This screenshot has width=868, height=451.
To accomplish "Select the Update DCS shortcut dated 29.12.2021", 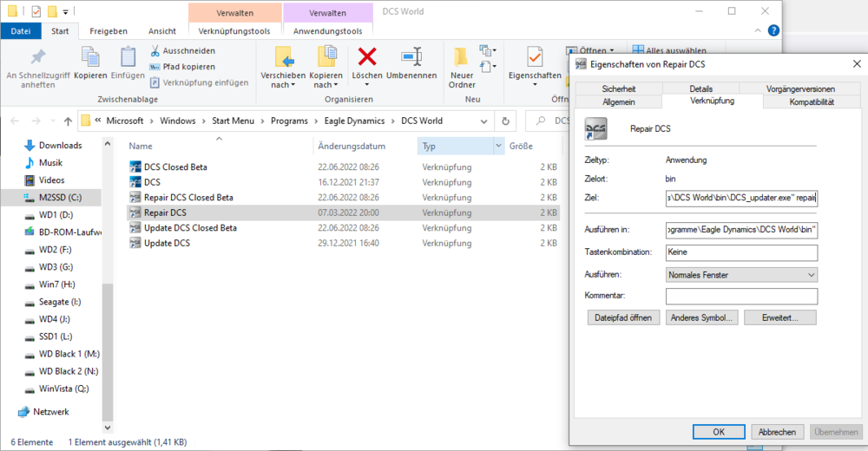I will [x=343, y=243].
